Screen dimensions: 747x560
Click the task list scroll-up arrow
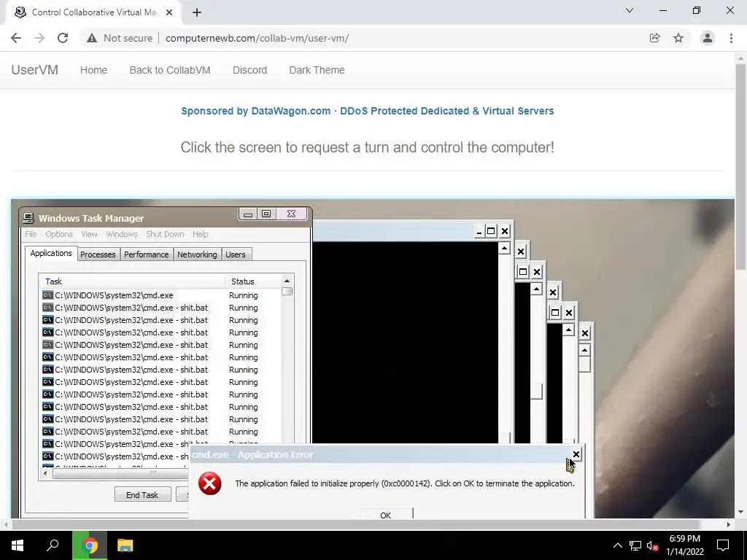(x=287, y=281)
